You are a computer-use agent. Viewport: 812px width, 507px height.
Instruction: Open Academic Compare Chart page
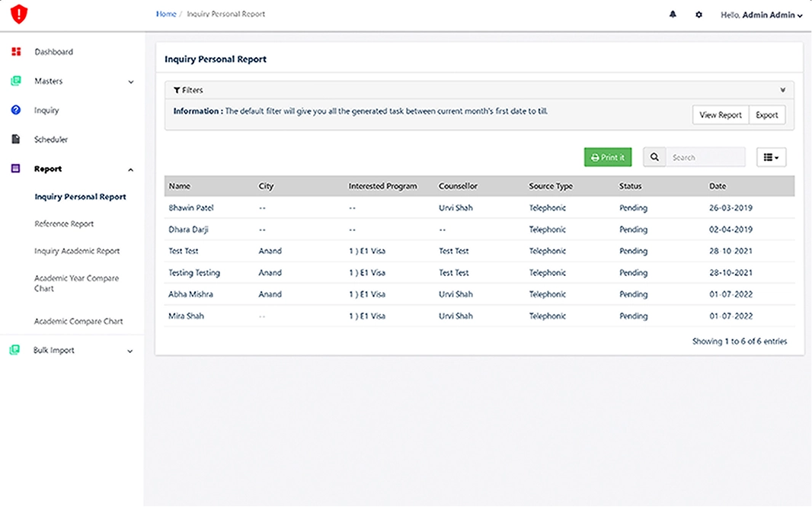pyautogui.click(x=78, y=321)
